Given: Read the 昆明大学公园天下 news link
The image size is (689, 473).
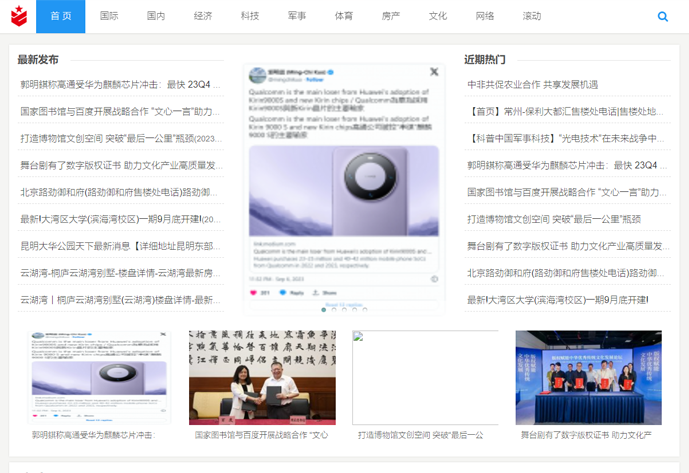Looking at the screenshot, I should 121,246.
